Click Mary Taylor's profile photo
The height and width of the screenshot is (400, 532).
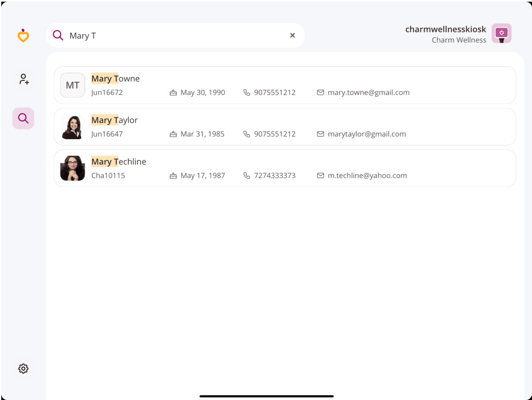click(x=73, y=127)
